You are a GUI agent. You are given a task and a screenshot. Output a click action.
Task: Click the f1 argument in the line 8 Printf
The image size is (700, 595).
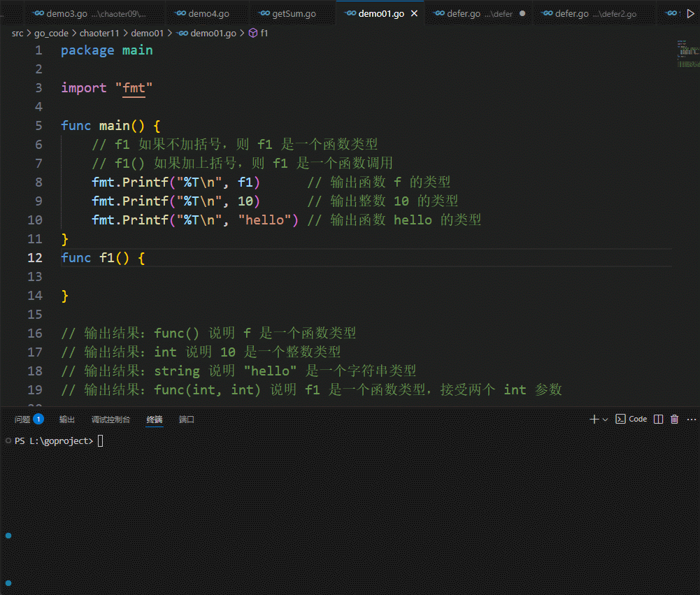click(245, 182)
